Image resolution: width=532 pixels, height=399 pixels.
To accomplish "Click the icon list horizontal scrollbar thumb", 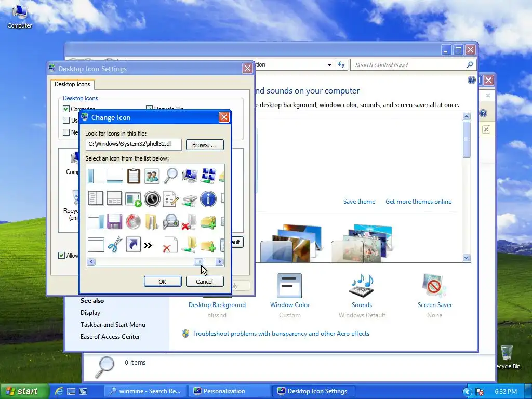I will point(199,262).
